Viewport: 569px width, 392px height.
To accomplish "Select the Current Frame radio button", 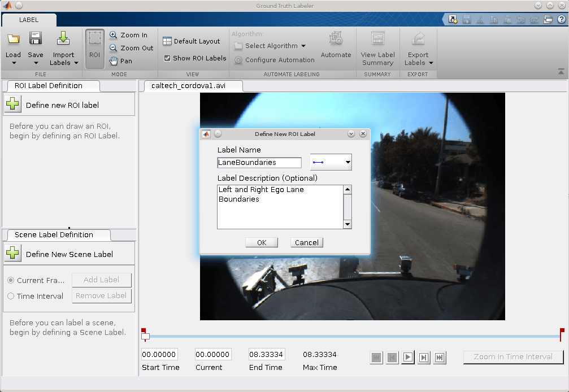I will [11, 280].
